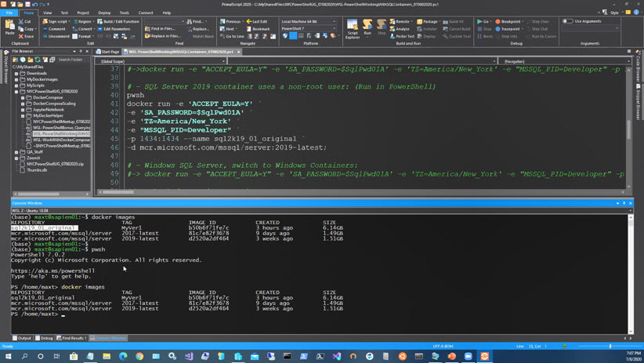The width and height of the screenshot is (644, 363).
Task: Click the Sign script button
Action: coord(56,21)
